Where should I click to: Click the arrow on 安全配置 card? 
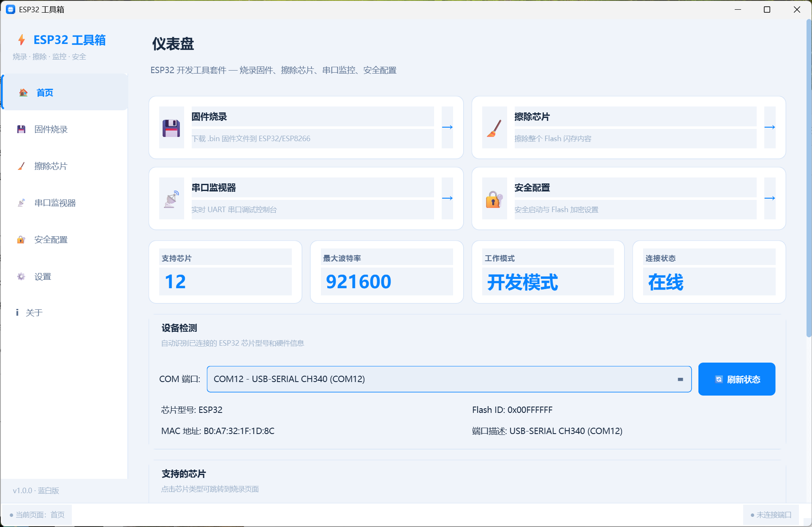pos(770,198)
